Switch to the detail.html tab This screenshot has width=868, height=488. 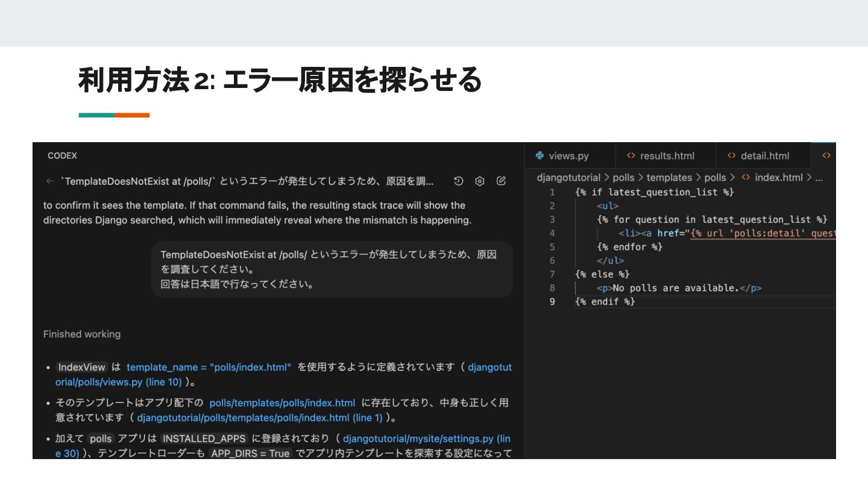[764, 155]
